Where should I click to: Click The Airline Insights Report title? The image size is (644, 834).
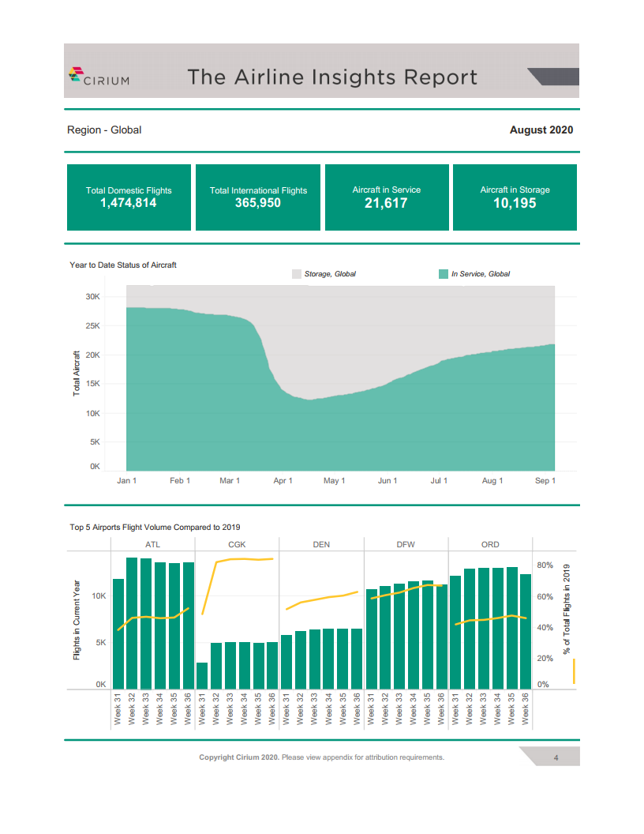(332, 77)
